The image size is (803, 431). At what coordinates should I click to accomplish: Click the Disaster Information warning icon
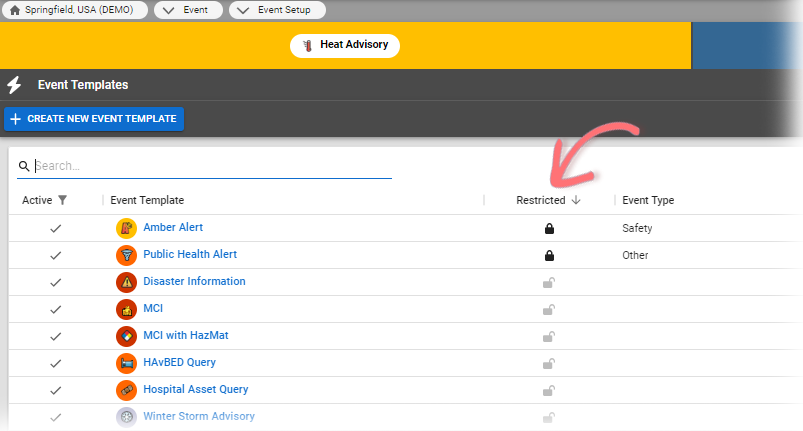point(126,283)
